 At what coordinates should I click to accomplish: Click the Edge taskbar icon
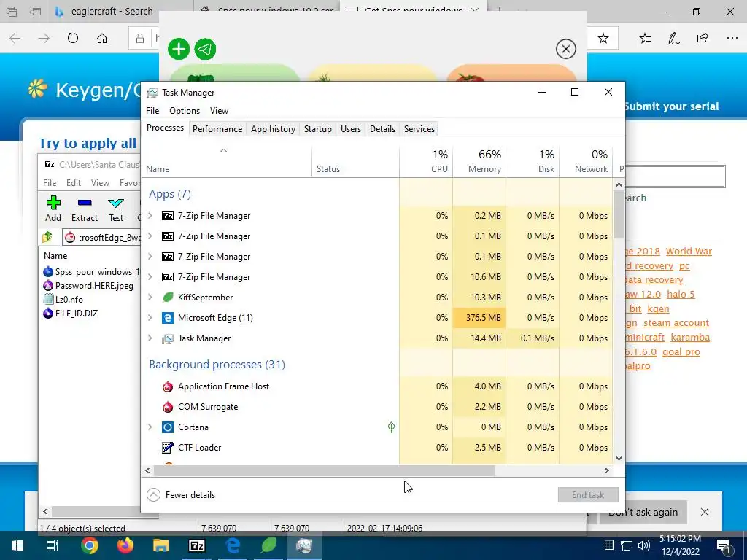[x=233, y=545]
